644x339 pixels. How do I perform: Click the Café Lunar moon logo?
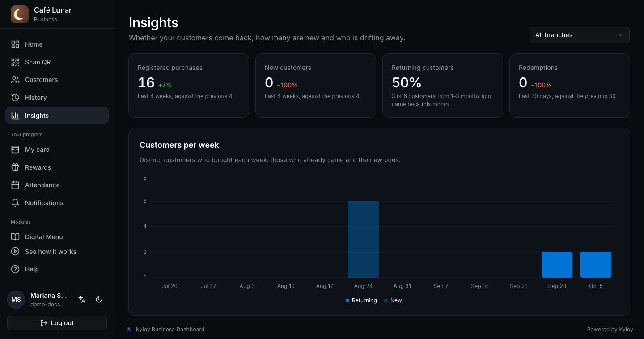[19, 14]
